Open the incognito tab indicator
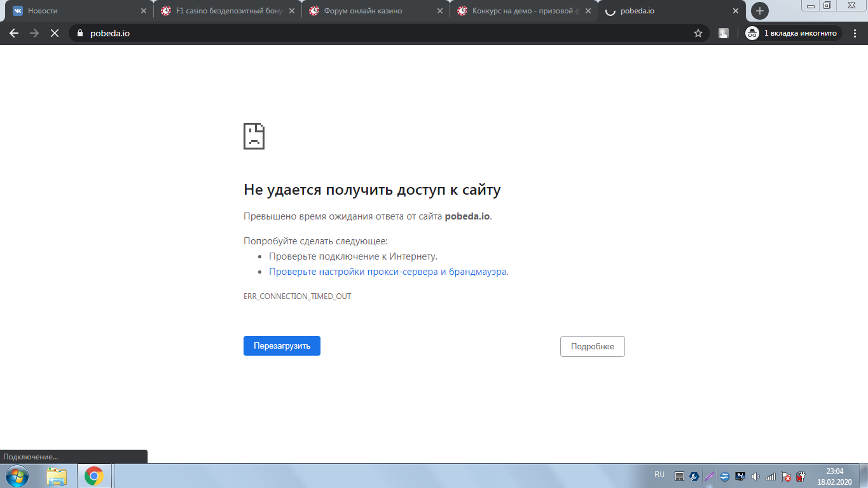The height and width of the screenshot is (488, 868). 793,33
